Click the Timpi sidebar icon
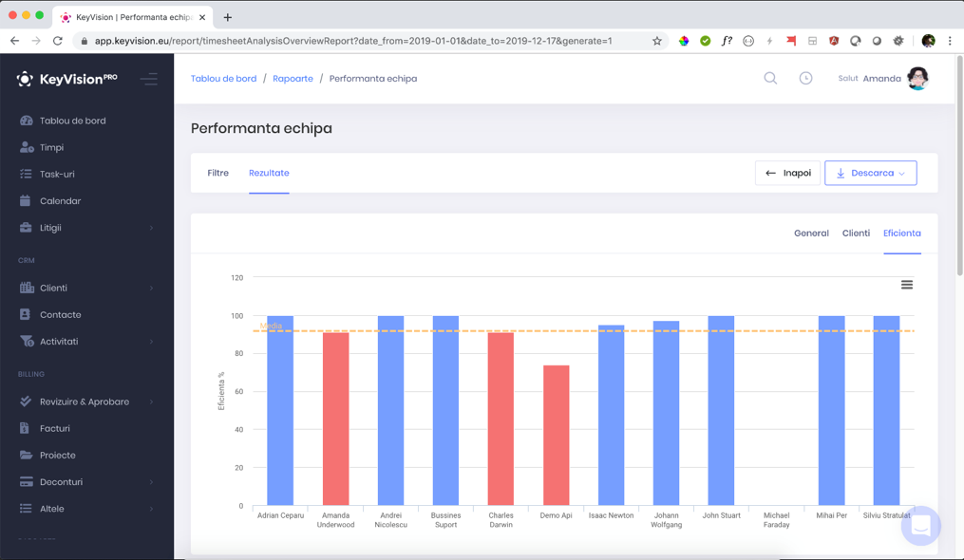The width and height of the screenshot is (964, 560). [26, 147]
